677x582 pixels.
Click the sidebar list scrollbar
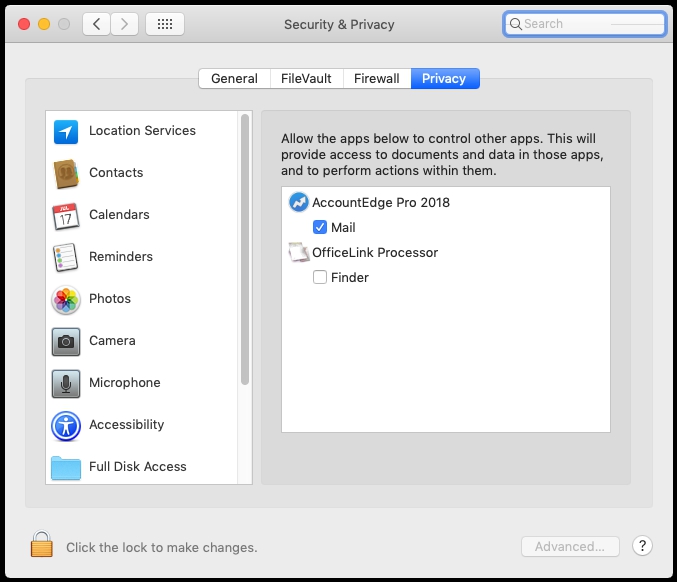pos(245,250)
